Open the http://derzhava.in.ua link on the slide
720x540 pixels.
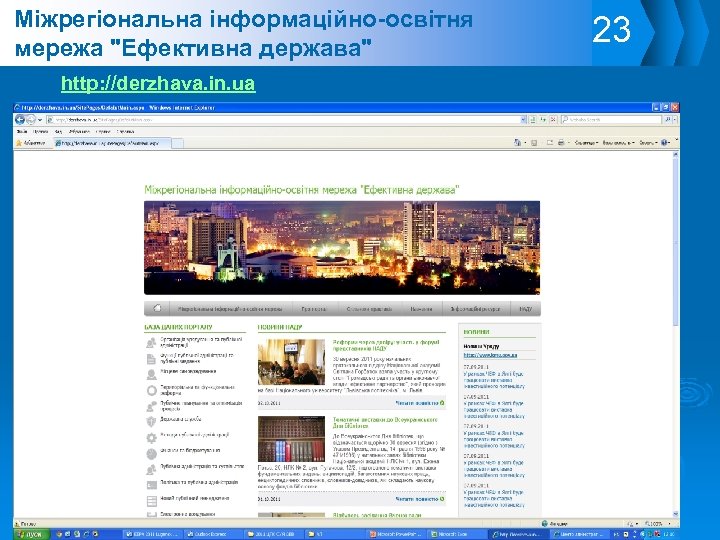158,84
